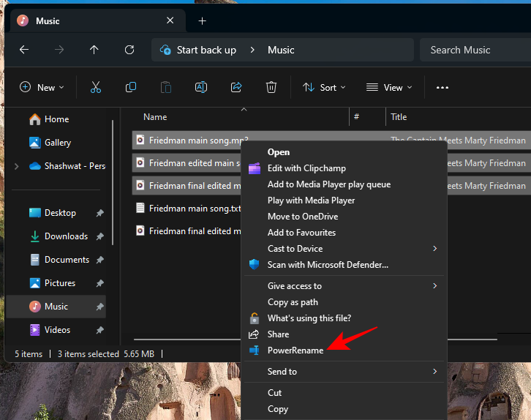
Task: Open the Sort dropdown menu
Action: 324,87
